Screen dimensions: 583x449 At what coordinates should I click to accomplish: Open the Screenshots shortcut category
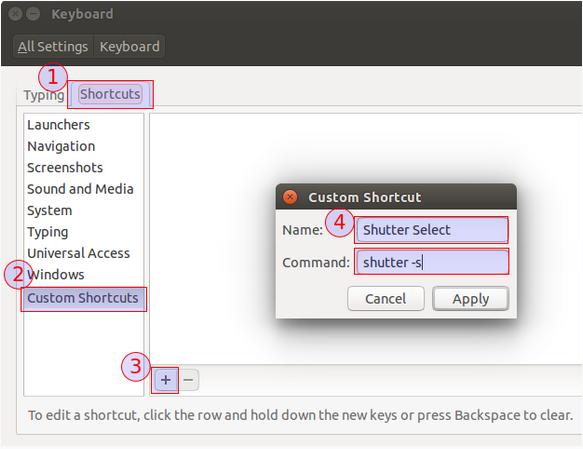coord(65,168)
